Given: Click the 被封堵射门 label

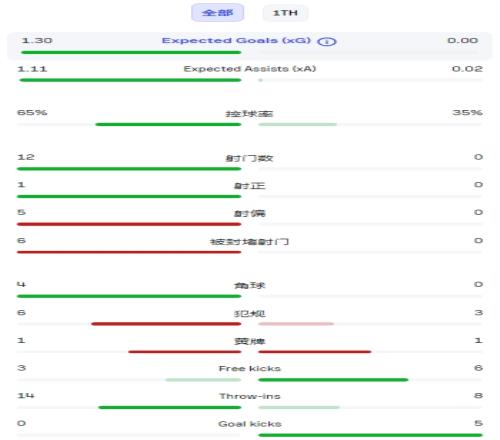Looking at the screenshot, I should pyautogui.click(x=250, y=242).
